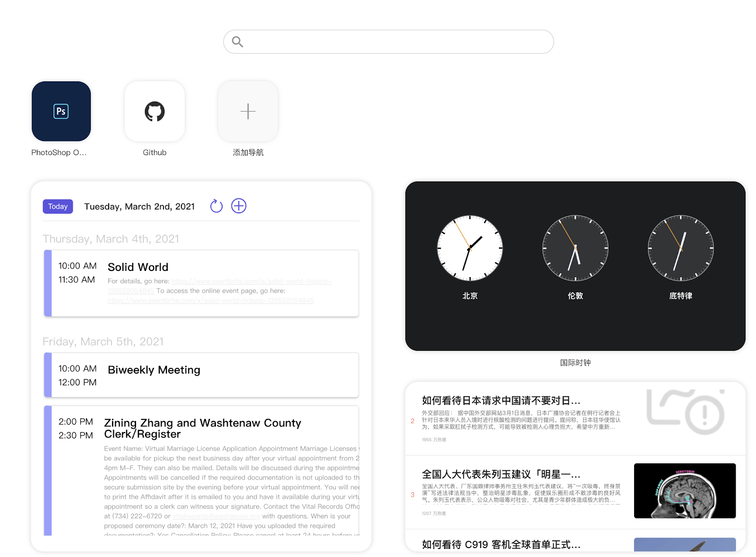The width and height of the screenshot is (756, 557).
Task: Click the 1207 万热度 popularity text
Action: [434, 513]
